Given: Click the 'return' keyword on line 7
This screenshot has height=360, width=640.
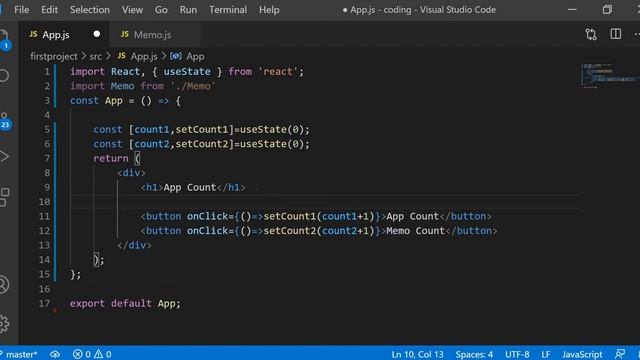Looking at the screenshot, I should [x=111, y=158].
